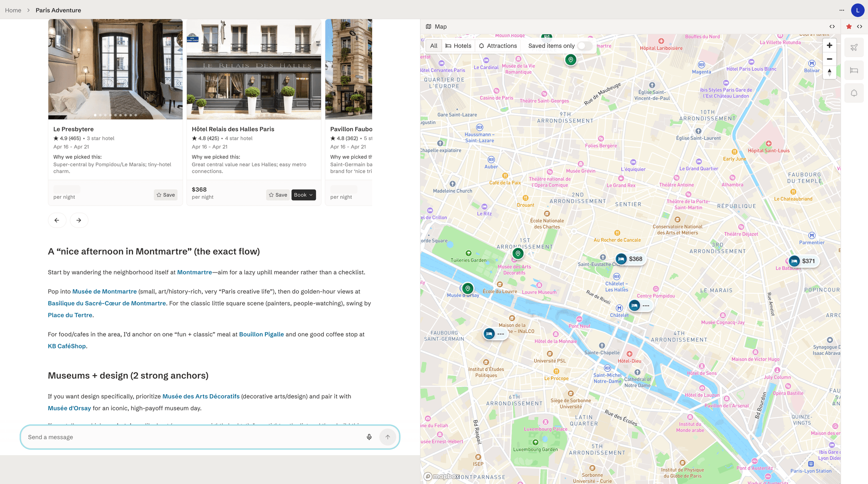Switch map filter to Attractions
The height and width of the screenshot is (484, 868).
click(498, 45)
